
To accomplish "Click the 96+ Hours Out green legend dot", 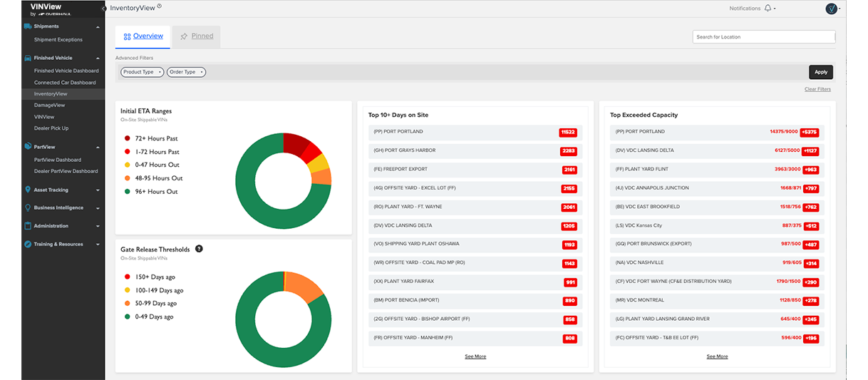I will [x=127, y=191].
